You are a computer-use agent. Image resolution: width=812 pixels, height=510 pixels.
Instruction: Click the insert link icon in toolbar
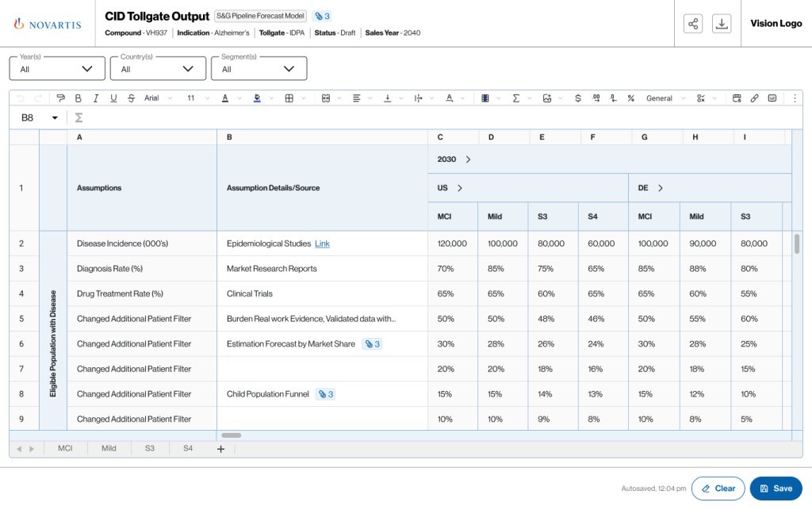(x=754, y=98)
